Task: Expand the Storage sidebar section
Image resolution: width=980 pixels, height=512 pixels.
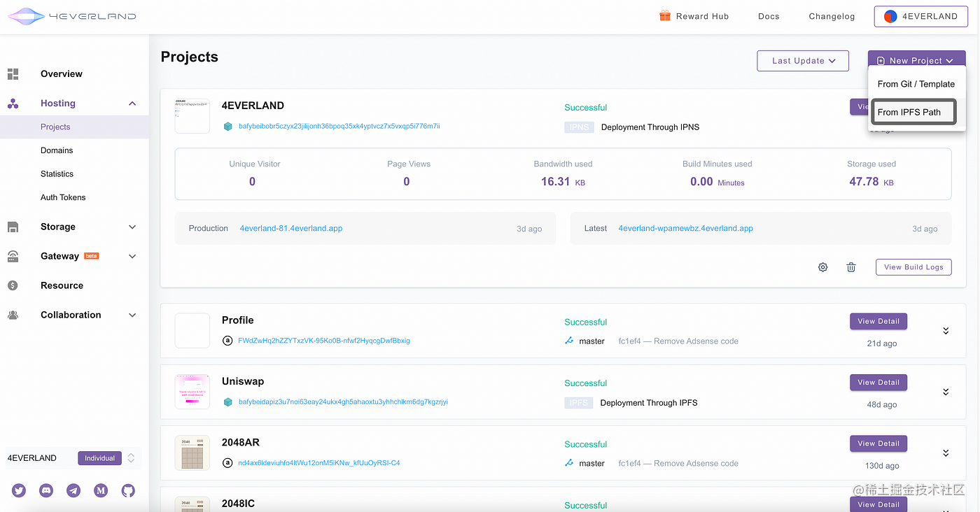Action: coord(132,227)
